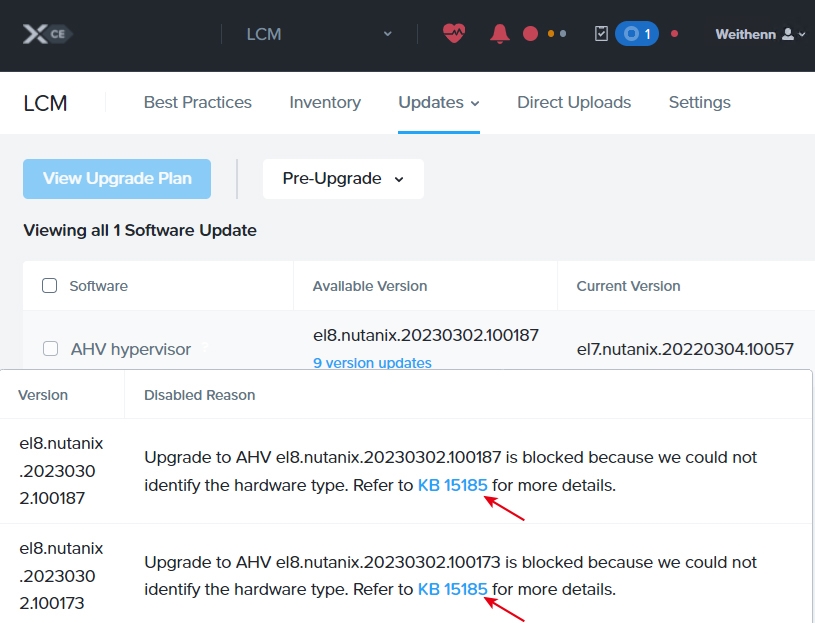Go to the Best Practices tab
The image size is (815, 623).
[198, 102]
